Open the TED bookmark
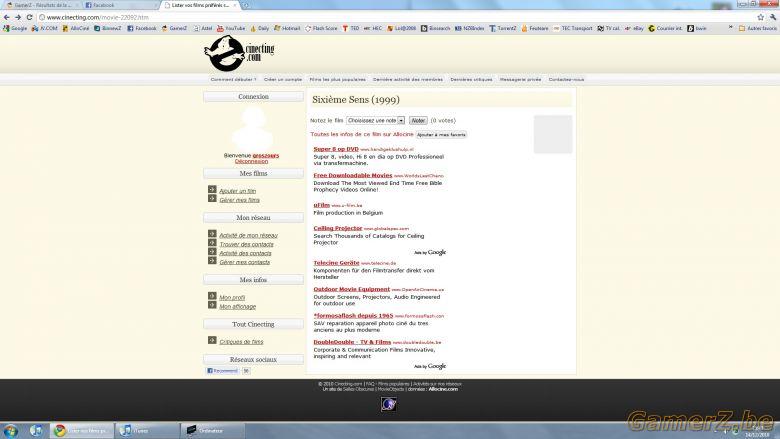The height and width of the screenshot is (439, 780). click(351, 29)
